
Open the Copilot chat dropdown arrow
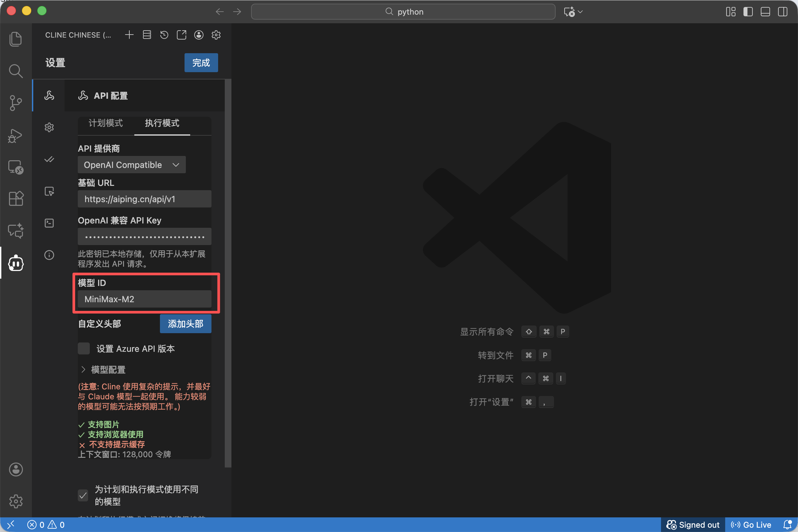click(581, 12)
